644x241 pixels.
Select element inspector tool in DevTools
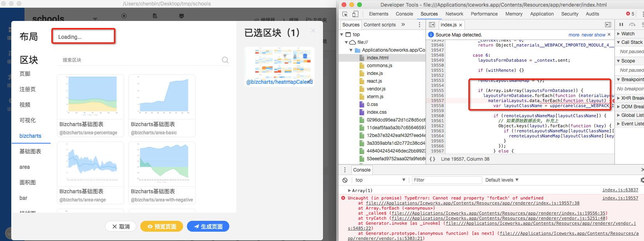345,14
